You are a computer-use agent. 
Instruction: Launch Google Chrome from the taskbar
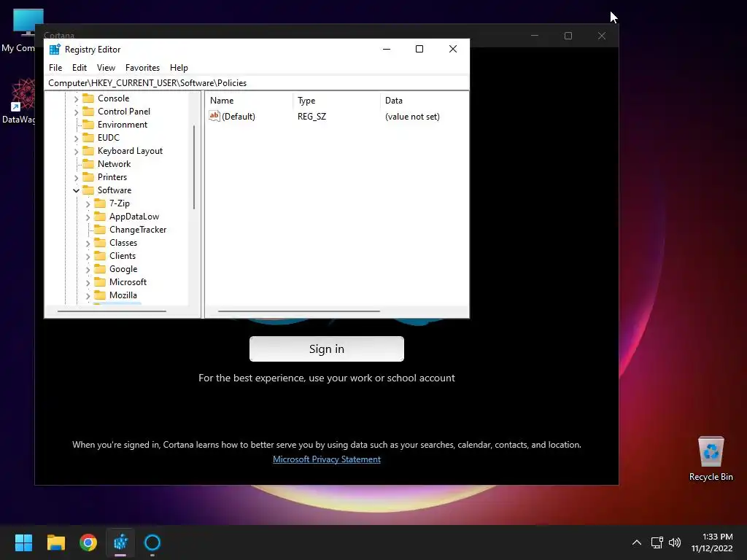[x=88, y=542]
